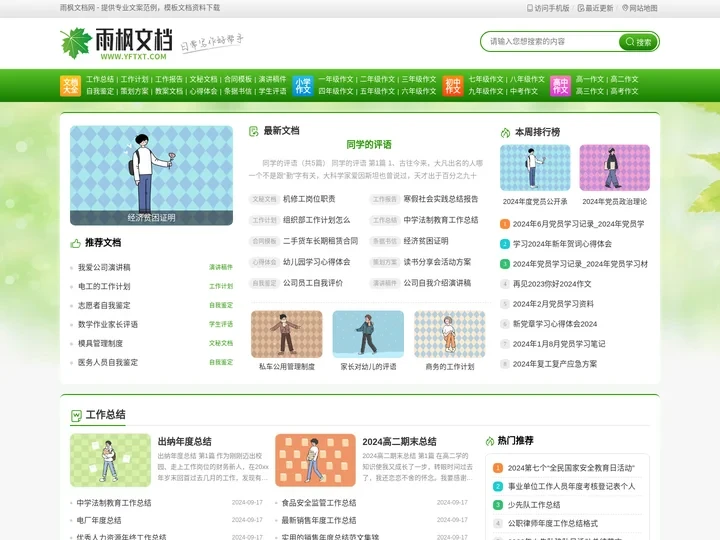Open 公职律师年度工作总结格式 hot entry
This screenshot has width=720, height=540.
pyautogui.click(x=553, y=523)
